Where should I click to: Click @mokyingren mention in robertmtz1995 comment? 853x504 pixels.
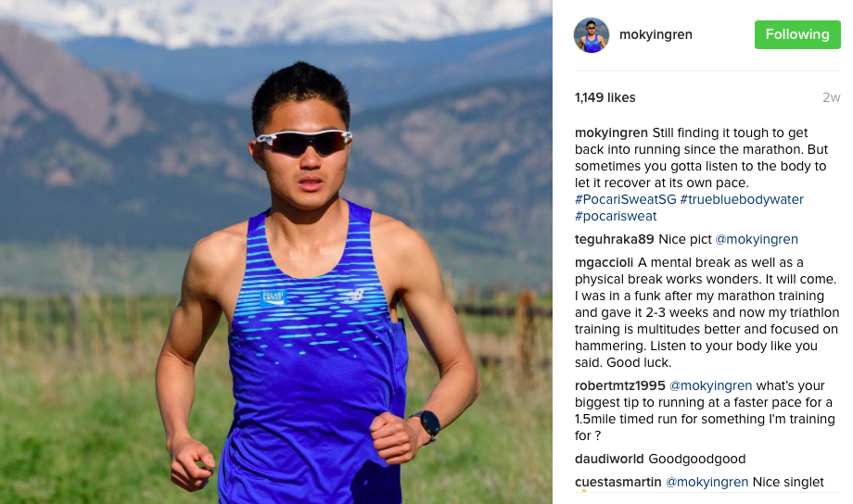click(x=710, y=385)
